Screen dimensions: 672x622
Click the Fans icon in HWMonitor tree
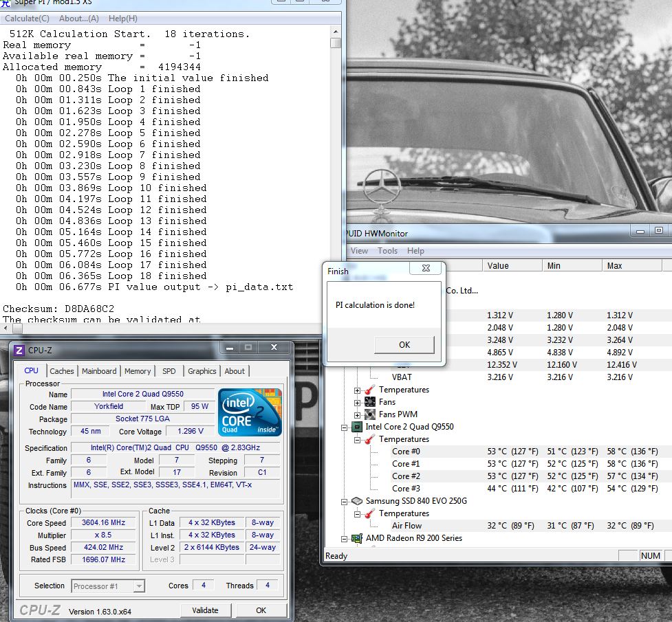(369, 402)
